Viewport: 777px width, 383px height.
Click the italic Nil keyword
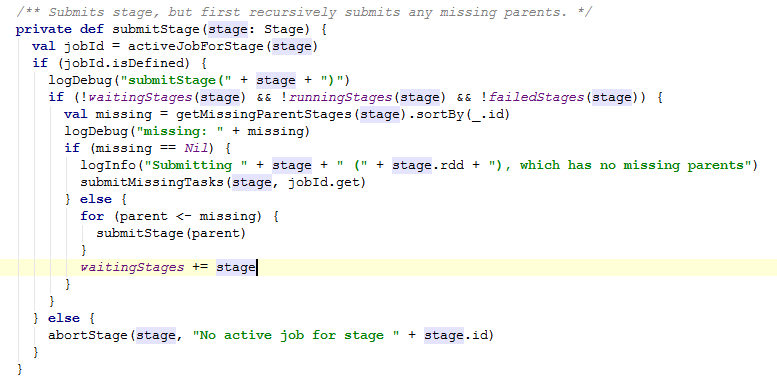[196, 148]
